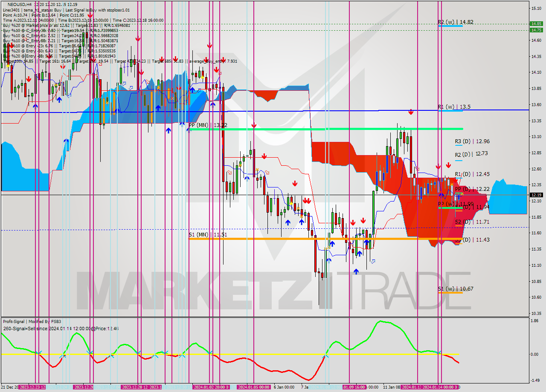Click the 'Buy %20 @ Market price' line
546x392 pixels.
(66, 25)
